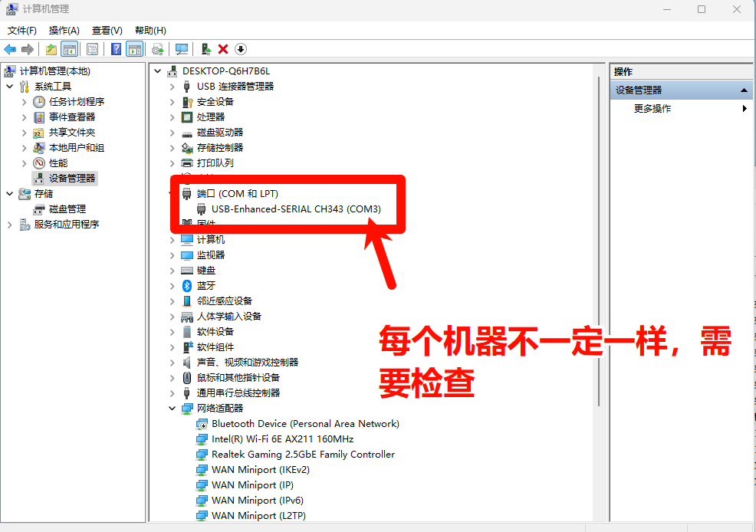Image resolution: width=756 pixels, height=532 pixels.
Task: Select 设备管理器 in left tree
Action: (72, 179)
